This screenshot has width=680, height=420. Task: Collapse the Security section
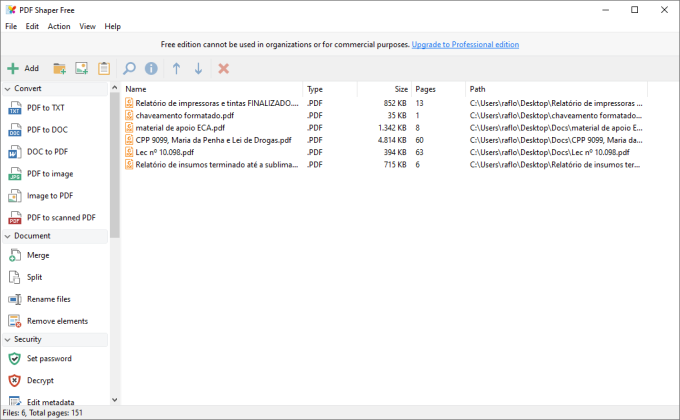pos(7,339)
